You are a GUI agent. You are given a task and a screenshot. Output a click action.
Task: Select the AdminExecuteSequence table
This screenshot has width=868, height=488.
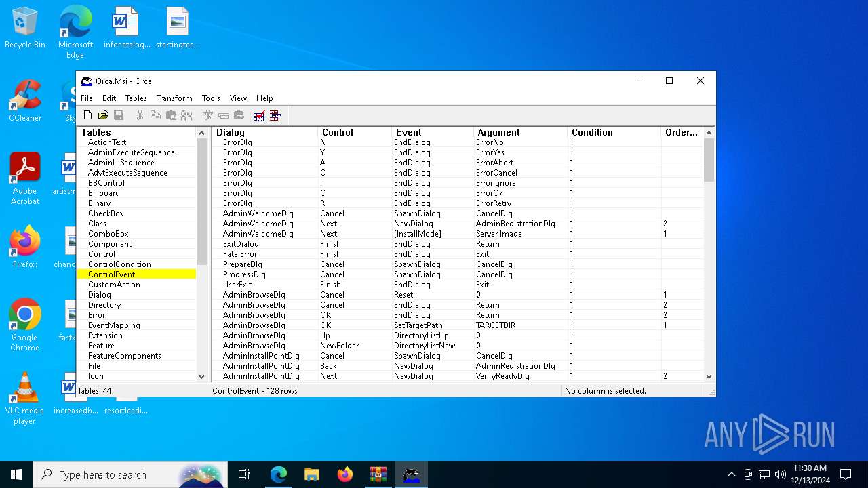(x=132, y=152)
